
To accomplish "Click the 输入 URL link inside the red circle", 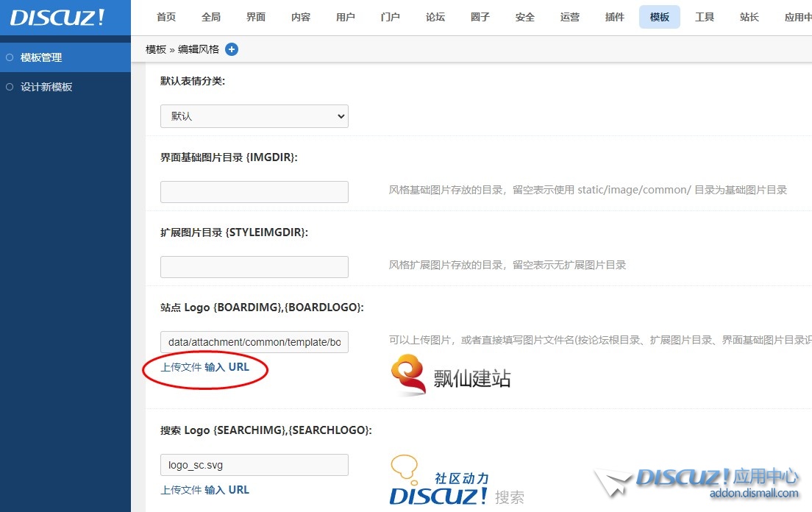I will [228, 366].
